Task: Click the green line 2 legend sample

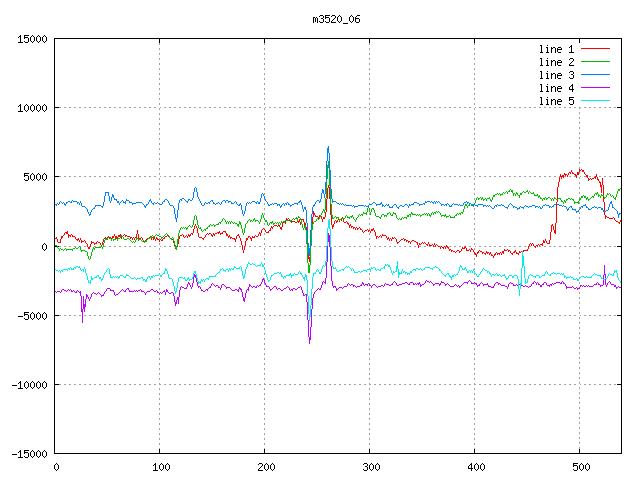Action: [x=595, y=62]
